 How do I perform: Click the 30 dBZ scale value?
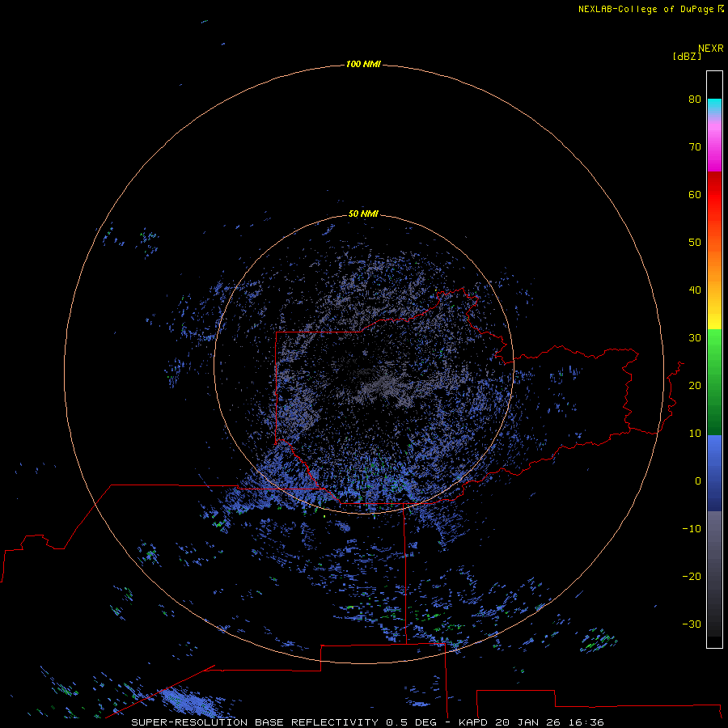[695, 337]
